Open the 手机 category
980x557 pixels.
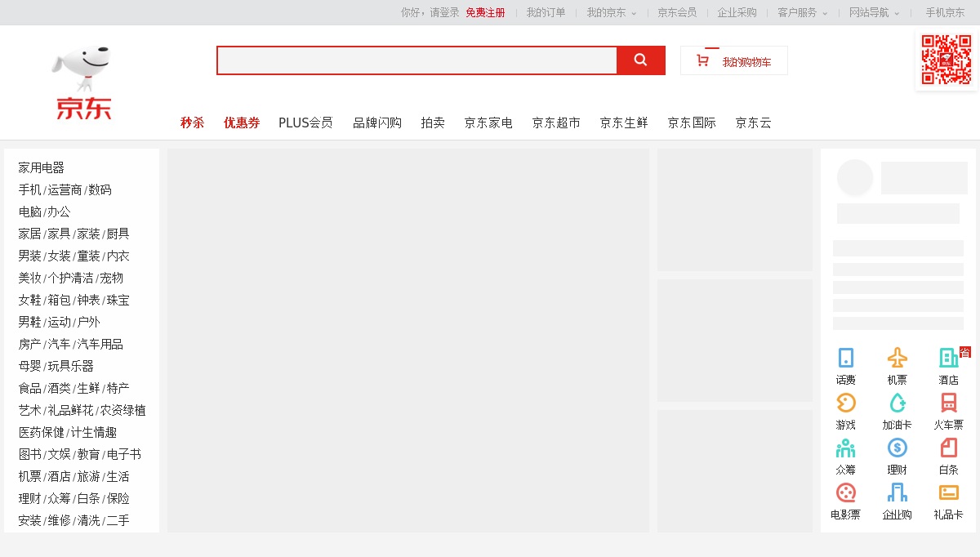point(29,189)
